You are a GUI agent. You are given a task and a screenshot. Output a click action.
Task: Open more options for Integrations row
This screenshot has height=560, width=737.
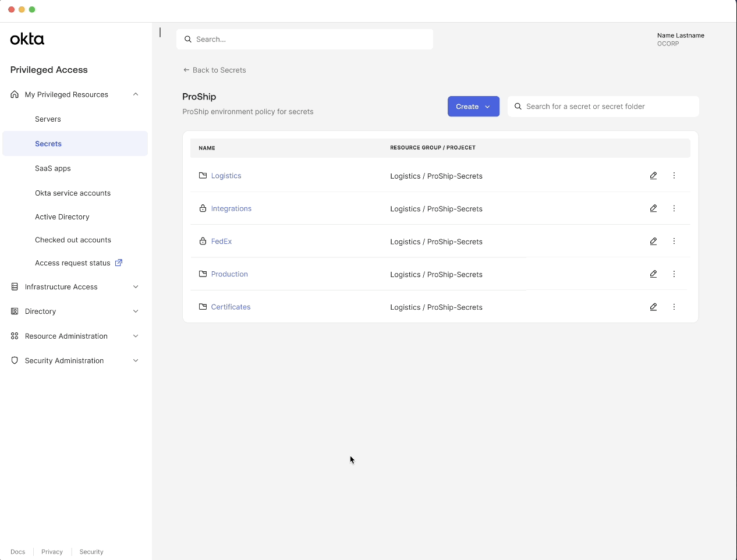point(674,208)
